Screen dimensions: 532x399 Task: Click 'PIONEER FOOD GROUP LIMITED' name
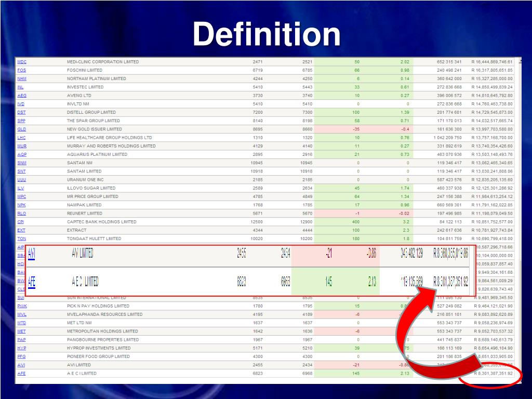(98, 356)
